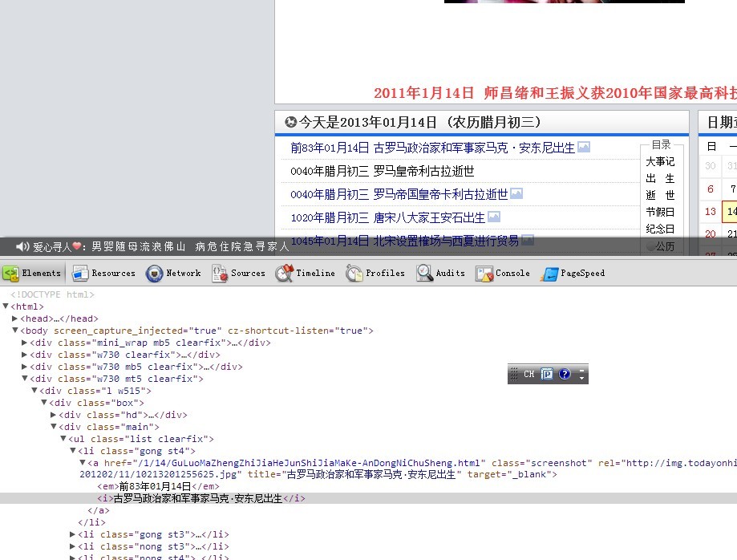Click the IME bar input mode icon
The height and width of the screenshot is (560, 737).
click(x=547, y=374)
